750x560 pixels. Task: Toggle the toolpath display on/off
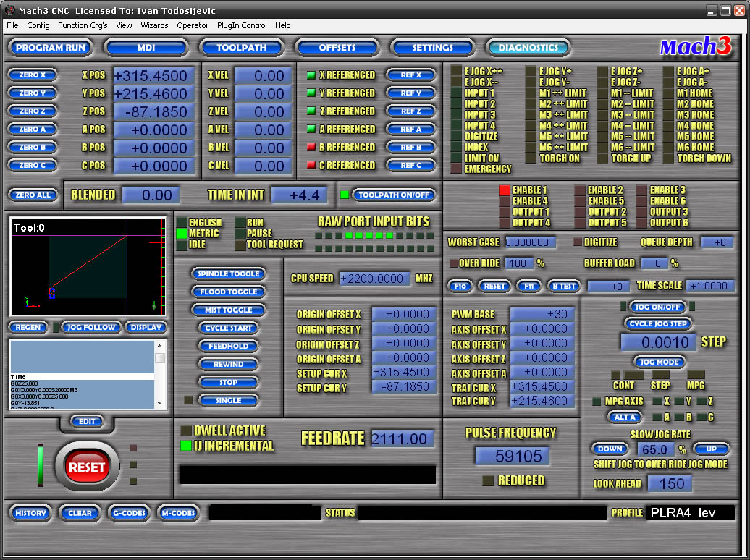tap(394, 195)
